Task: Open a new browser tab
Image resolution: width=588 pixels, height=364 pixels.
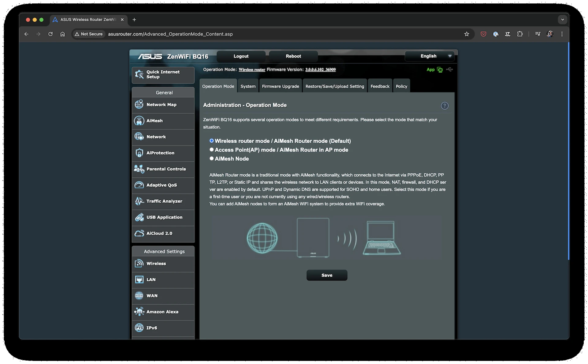Action: pos(134,20)
